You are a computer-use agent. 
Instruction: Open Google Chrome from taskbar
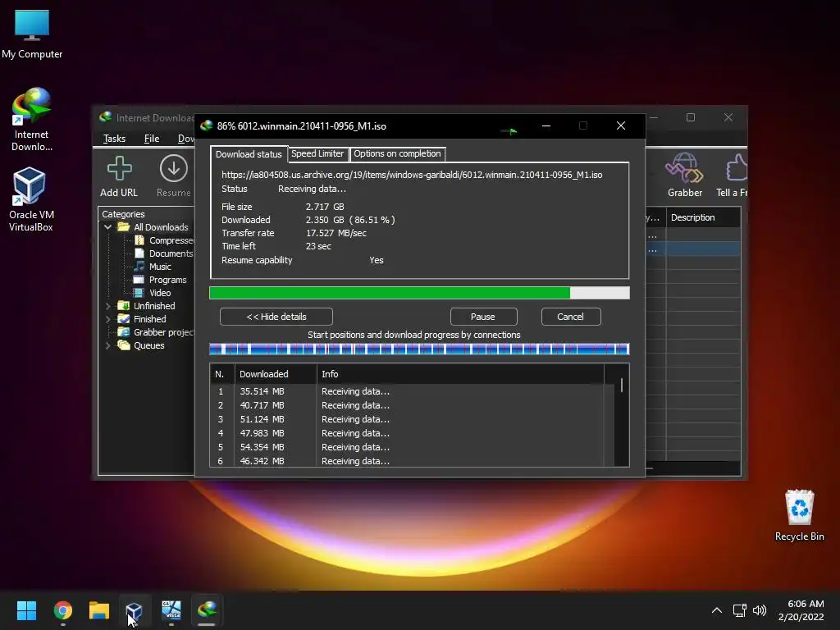tap(62, 610)
